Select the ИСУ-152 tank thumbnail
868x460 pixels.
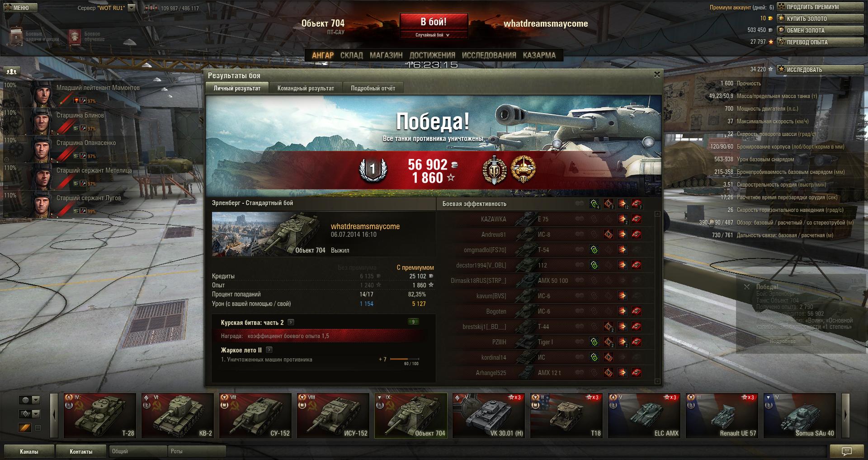(x=333, y=415)
